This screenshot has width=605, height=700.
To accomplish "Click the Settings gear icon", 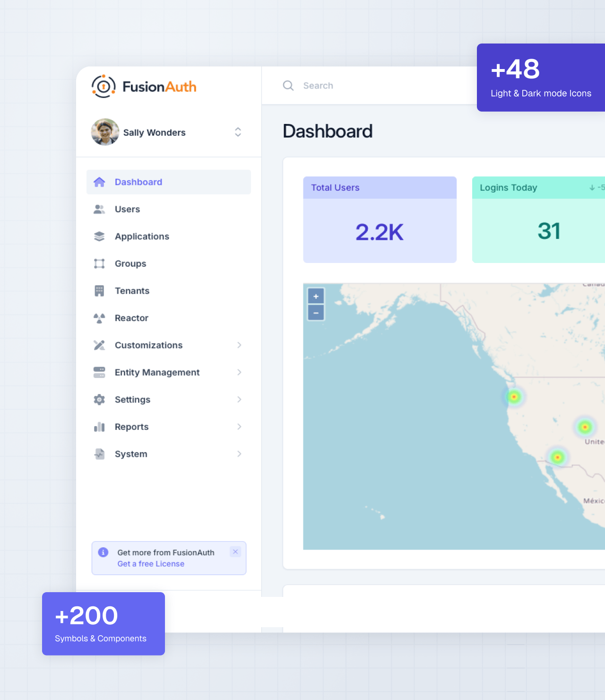I will tap(99, 400).
